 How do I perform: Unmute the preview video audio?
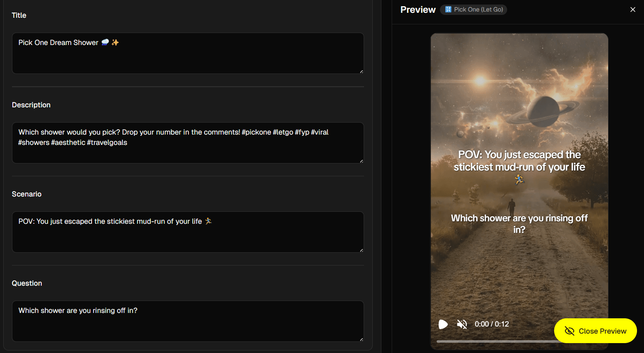462,324
